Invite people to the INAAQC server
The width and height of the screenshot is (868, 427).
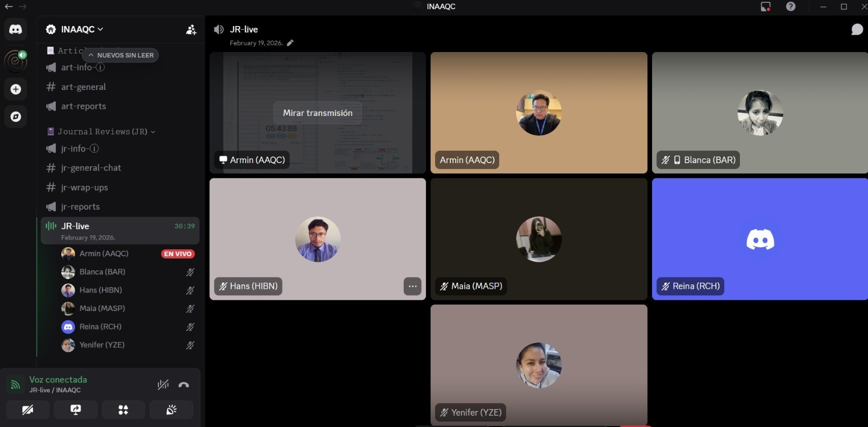(x=191, y=30)
